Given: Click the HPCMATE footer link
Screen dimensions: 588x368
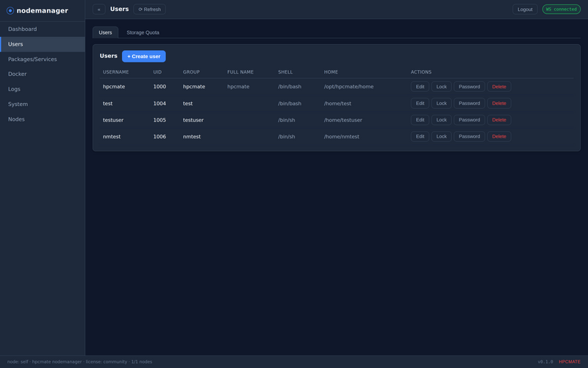Looking at the screenshot, I should (x=570, y=362).
